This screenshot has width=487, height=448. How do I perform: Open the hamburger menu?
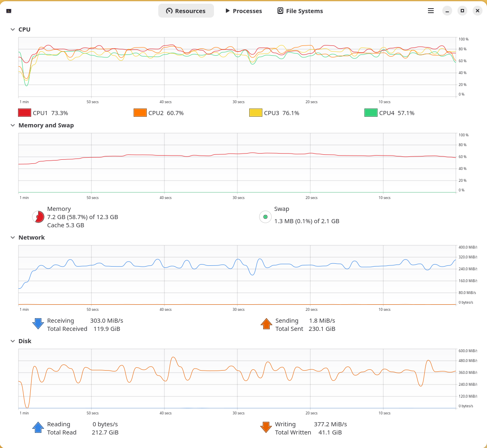point(431,11)
